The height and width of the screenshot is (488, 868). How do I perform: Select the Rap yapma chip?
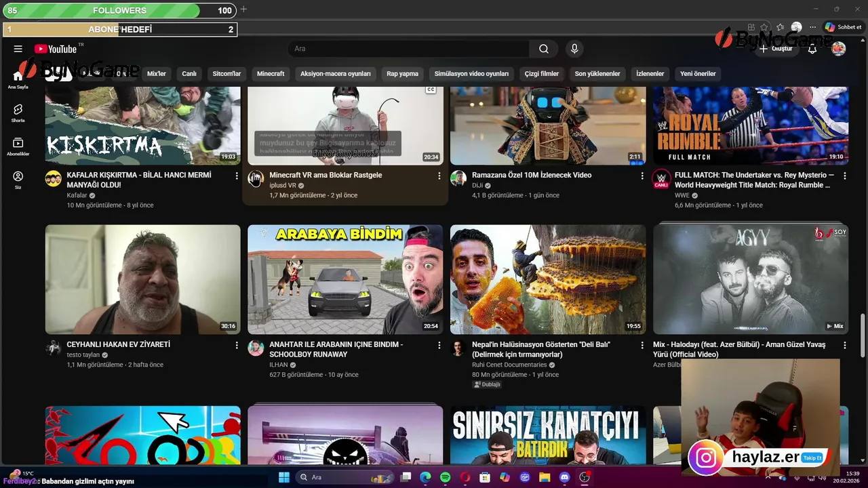click(x=403, y=73)
